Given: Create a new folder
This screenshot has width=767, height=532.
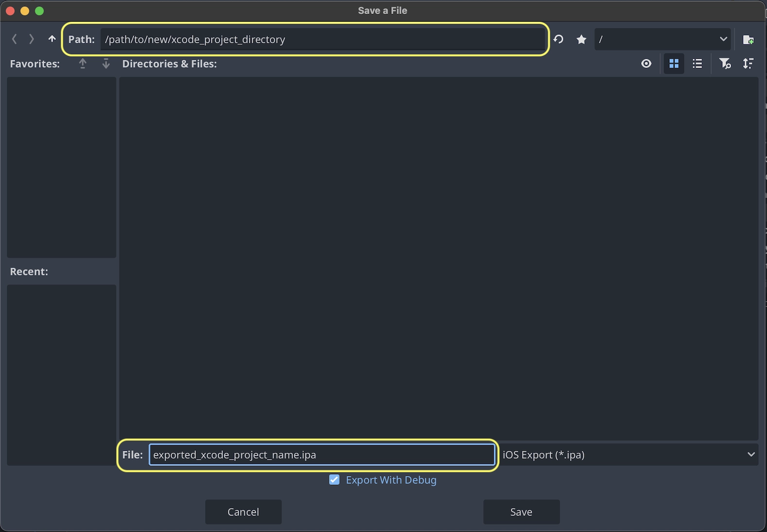Looking at the screenshot, I should (x=748, y=39).
